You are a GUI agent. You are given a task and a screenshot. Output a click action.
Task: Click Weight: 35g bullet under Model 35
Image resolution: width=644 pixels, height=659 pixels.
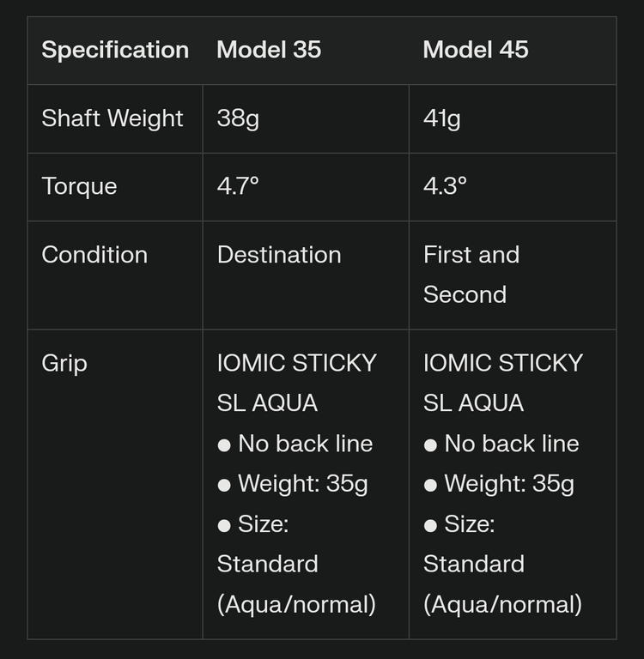pos(302,484)
